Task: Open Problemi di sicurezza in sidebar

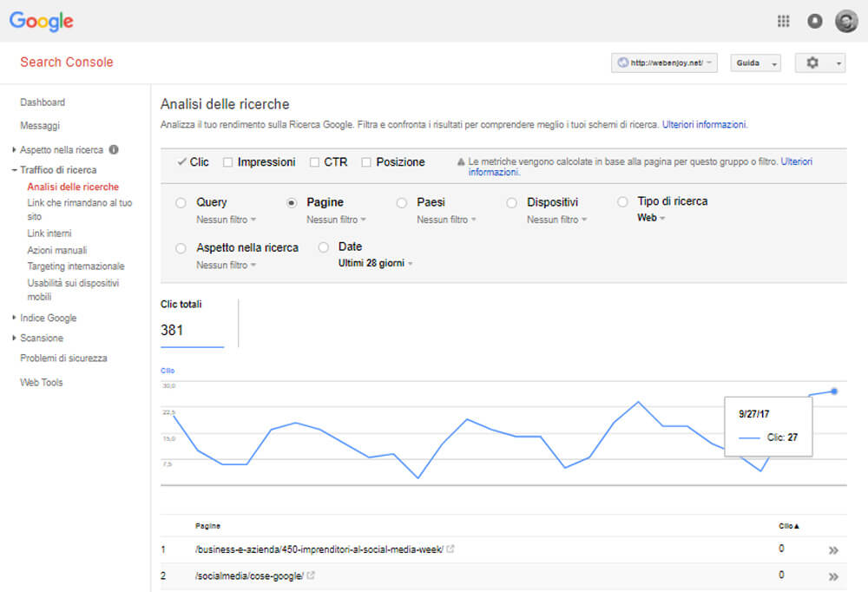Action: pyautogui.click(x=63, y=358)
